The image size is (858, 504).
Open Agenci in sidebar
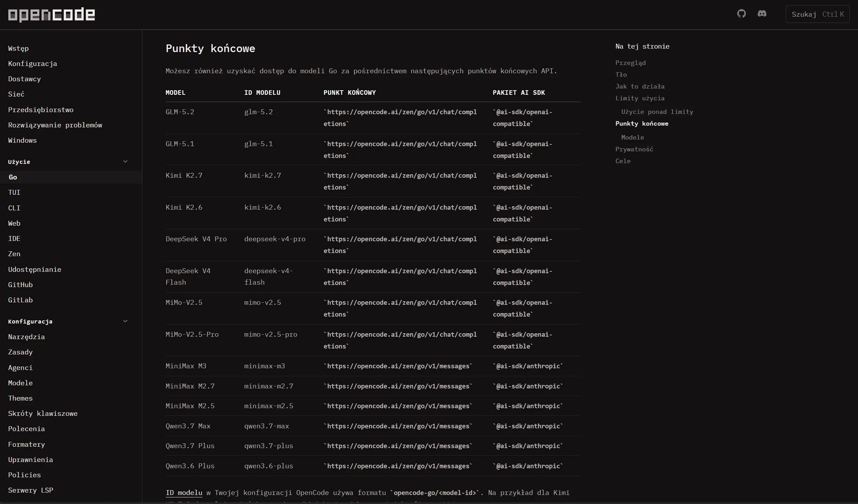(x=20, y=368)
